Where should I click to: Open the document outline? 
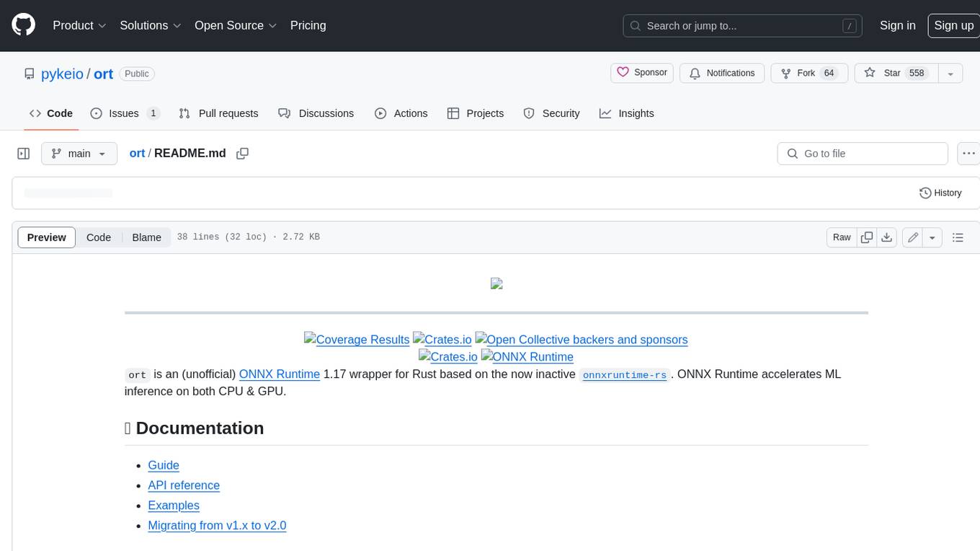[958, 237]
